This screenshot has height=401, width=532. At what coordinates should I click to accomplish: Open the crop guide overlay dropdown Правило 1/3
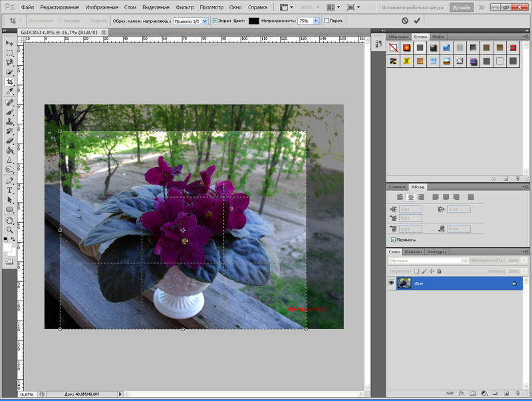point(191,21)
